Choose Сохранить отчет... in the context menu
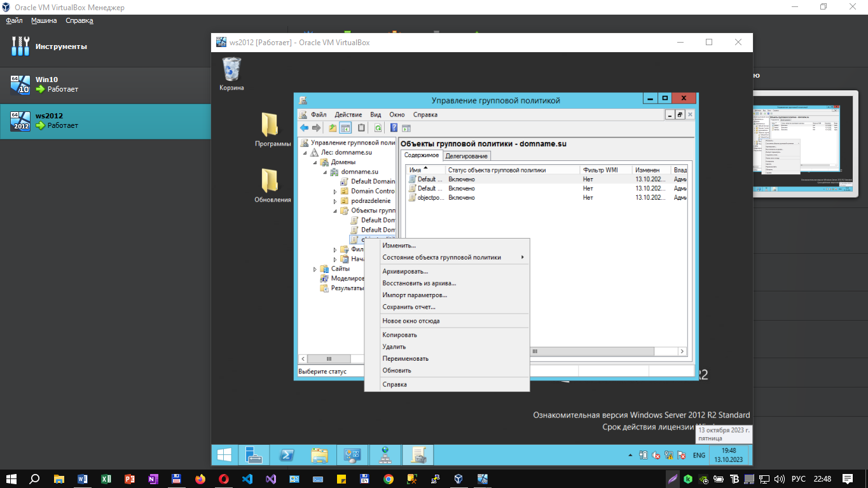 click(446, 307)
